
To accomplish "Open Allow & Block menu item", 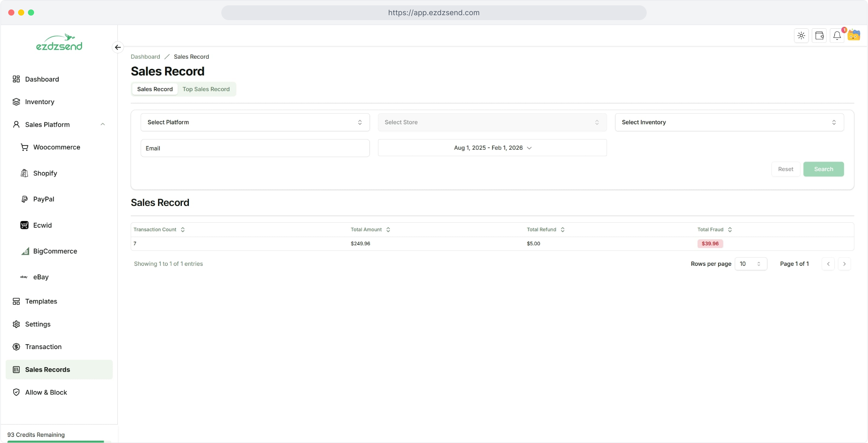I will click(x=46, y=392).
